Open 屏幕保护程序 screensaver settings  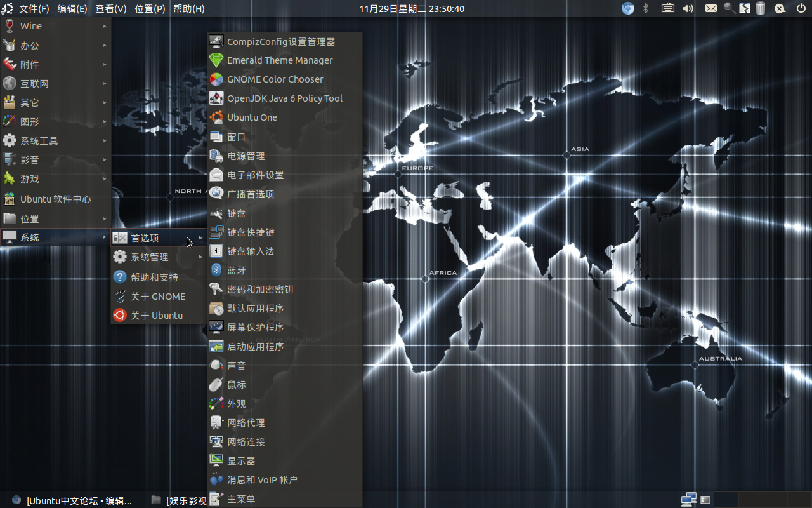[x=285, y=327]
